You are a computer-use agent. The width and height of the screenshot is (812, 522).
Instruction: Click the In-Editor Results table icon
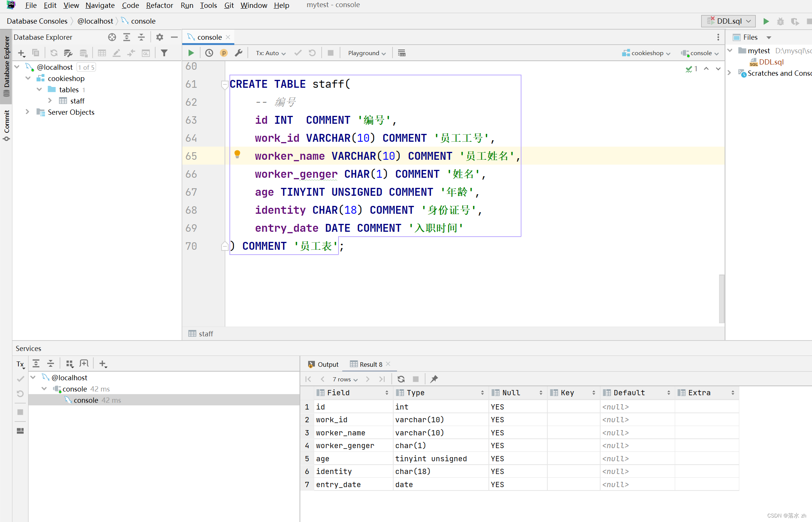pos(402,53)
